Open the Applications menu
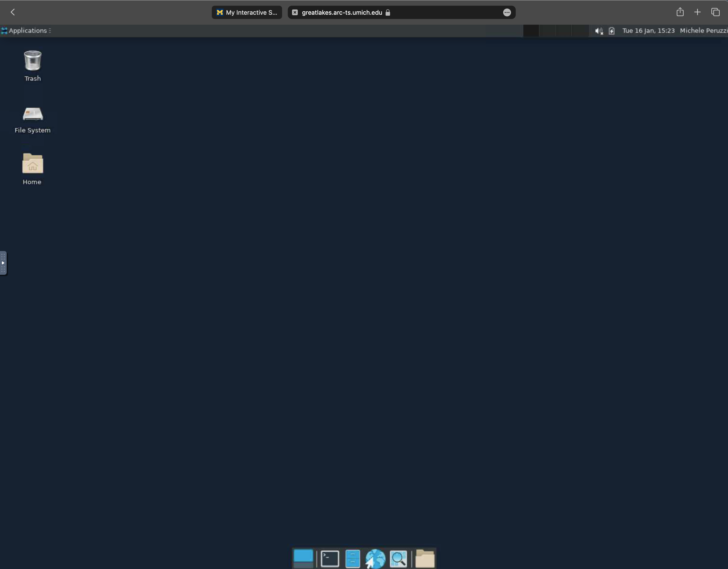Viewport: 728px width, 569px height. point(26,31)
